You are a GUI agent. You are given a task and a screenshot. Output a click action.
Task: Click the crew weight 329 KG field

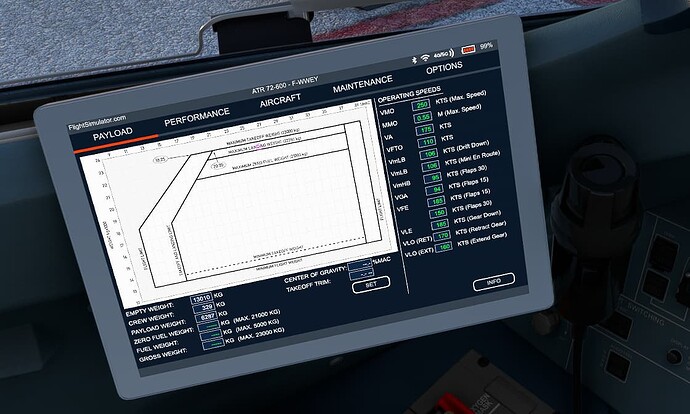tap(203, 307)
